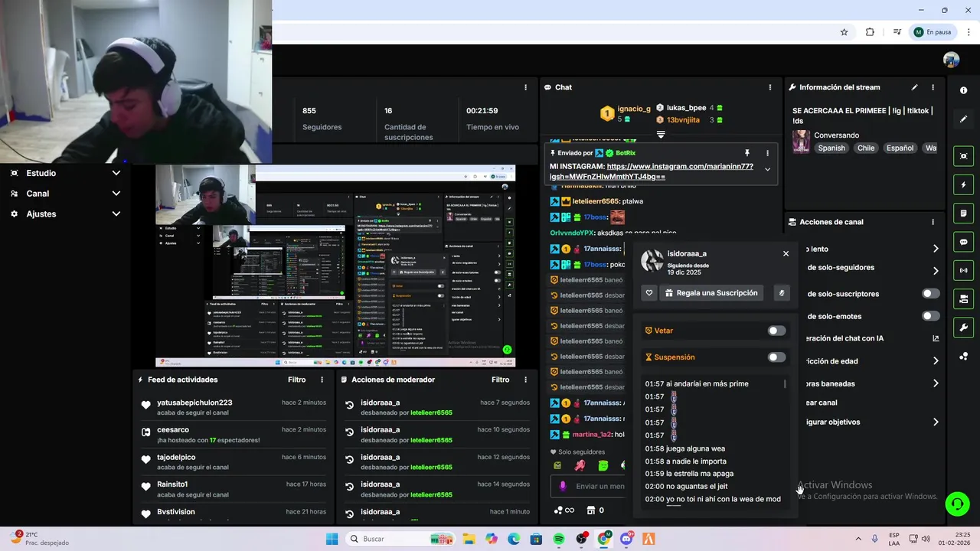The height and width of the screenshot is (551, 980).
Task: Open the screen capture icon in right sidebar
Action: coord(963,156)
